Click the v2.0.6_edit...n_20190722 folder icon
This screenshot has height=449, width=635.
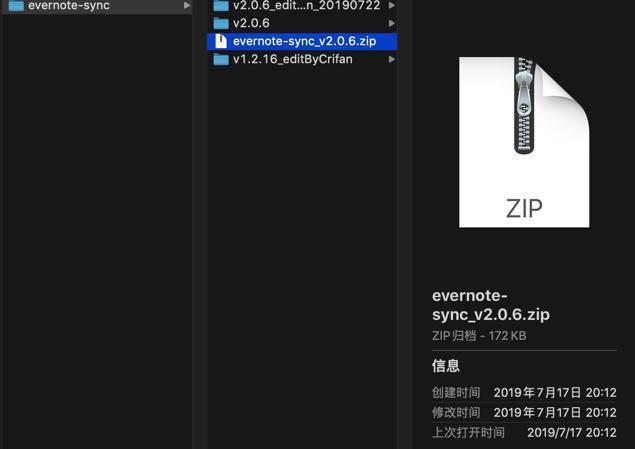point(221,5)
